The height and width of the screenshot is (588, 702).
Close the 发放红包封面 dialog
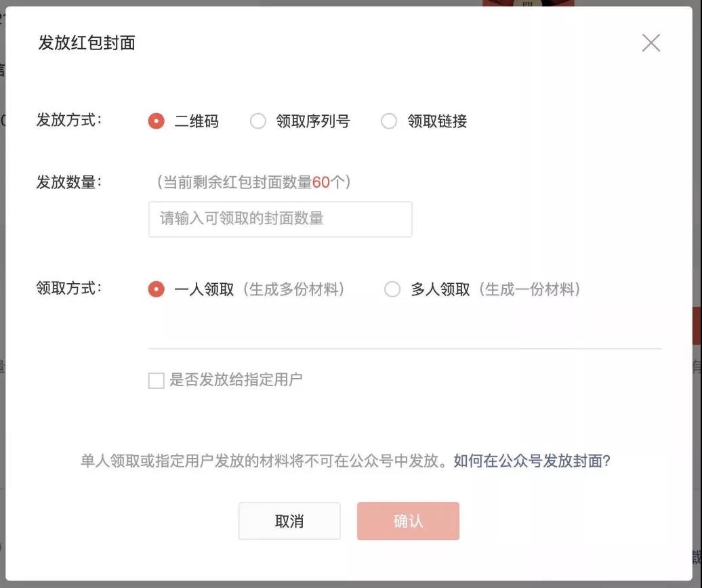point(651,43)
